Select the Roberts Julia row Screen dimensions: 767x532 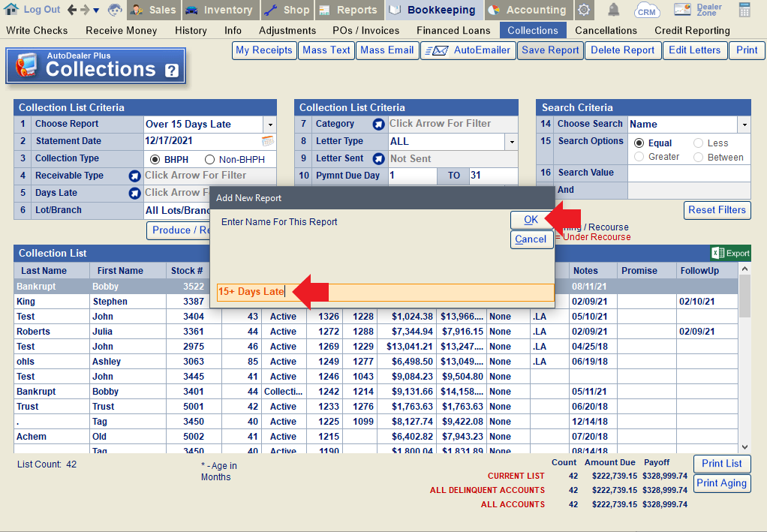[376, 332]
